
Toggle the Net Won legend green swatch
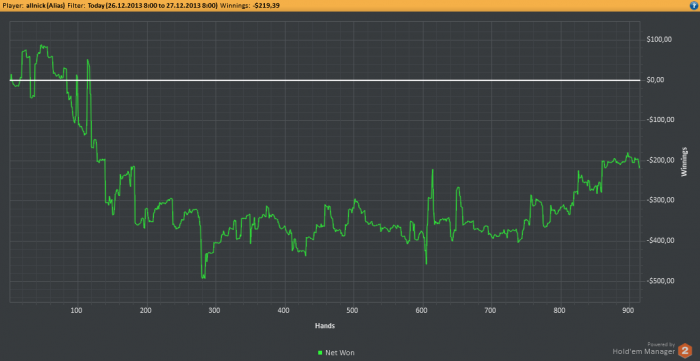coord(320,353)
